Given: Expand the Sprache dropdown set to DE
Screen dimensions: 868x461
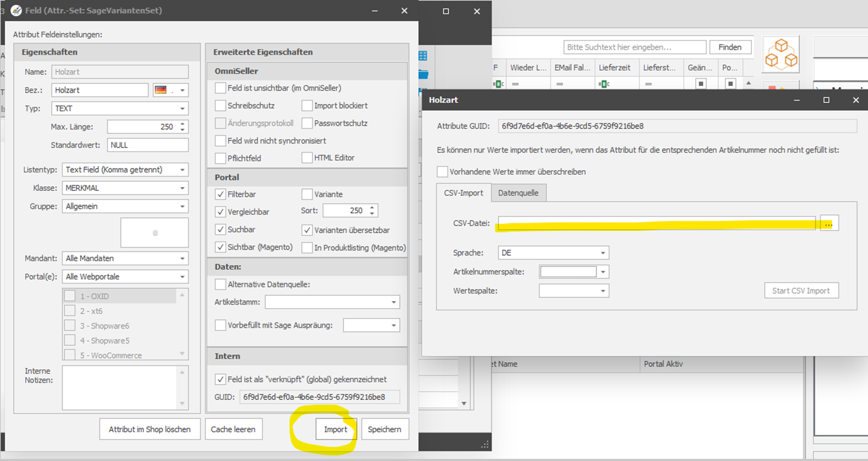Looking at the screenshot, I should pos(553,253).
